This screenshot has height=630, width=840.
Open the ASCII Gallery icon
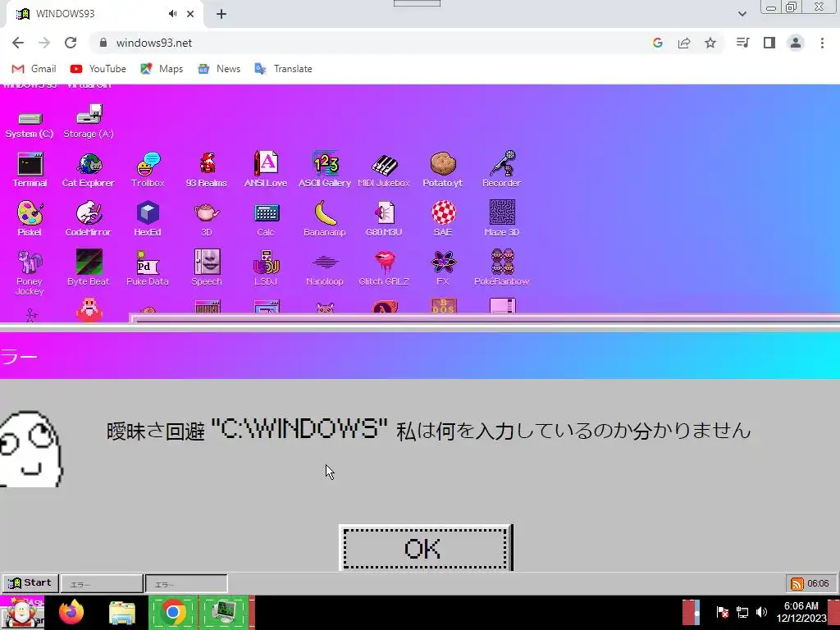pyautogui.click(x=325, y=170)
